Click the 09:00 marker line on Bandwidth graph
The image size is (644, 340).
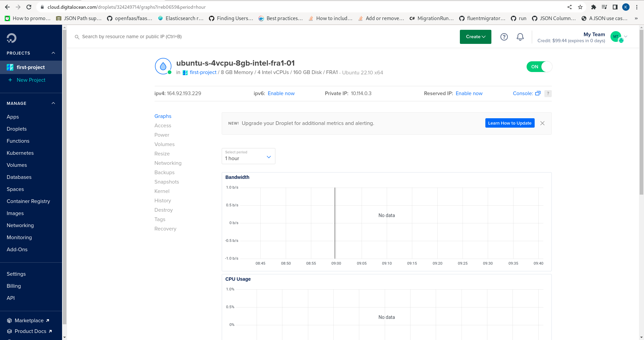point(335,223)
